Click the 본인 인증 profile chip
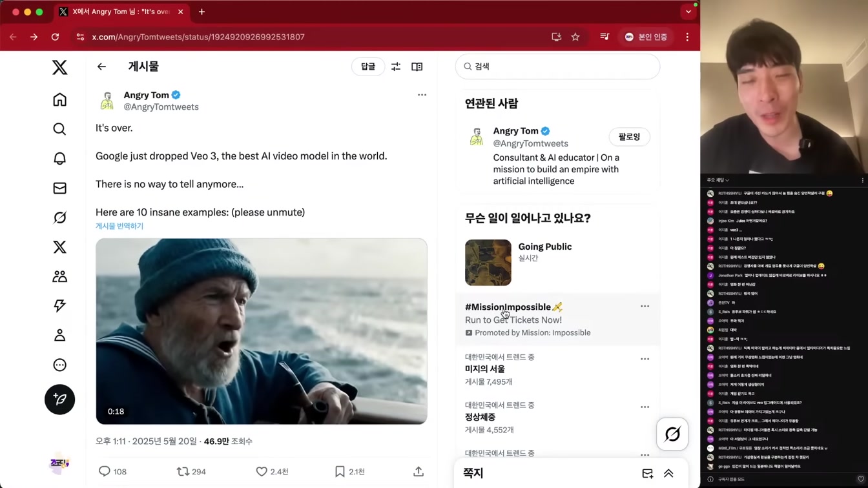 (646, 37)
